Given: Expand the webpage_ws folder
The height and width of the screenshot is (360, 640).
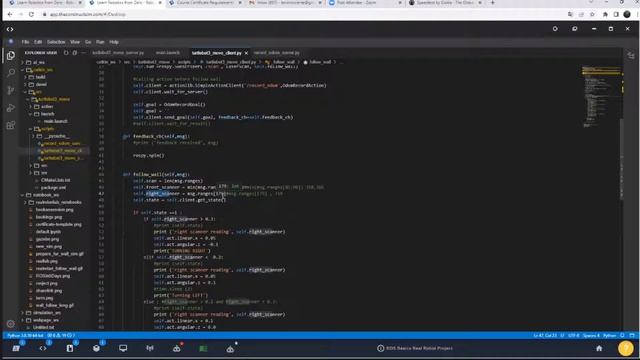Looking at the screenshot, I should coord(46,320).
